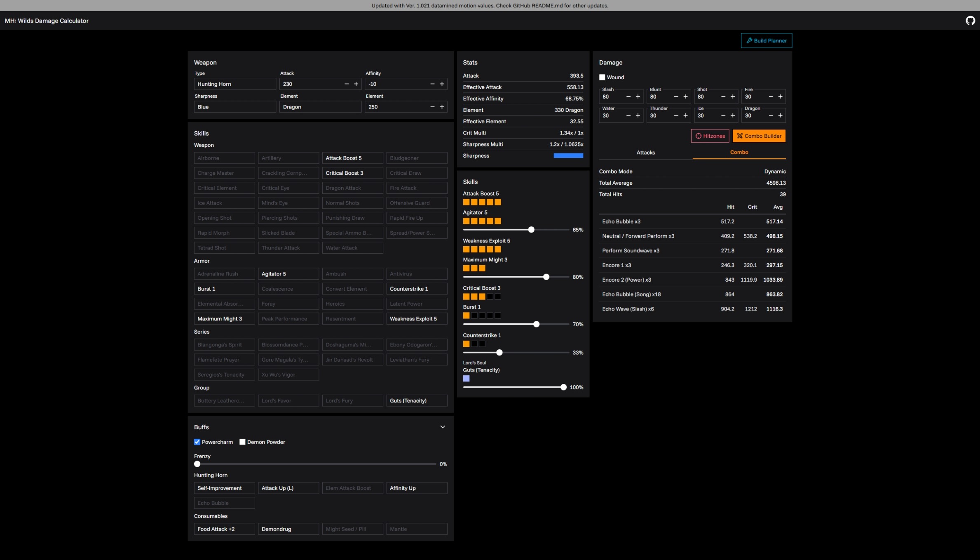Image resolution: width=980 pixels, height=560 pixels.
Task: Toggle the Affinity Up melody
Action: click(x=417, y=488)
